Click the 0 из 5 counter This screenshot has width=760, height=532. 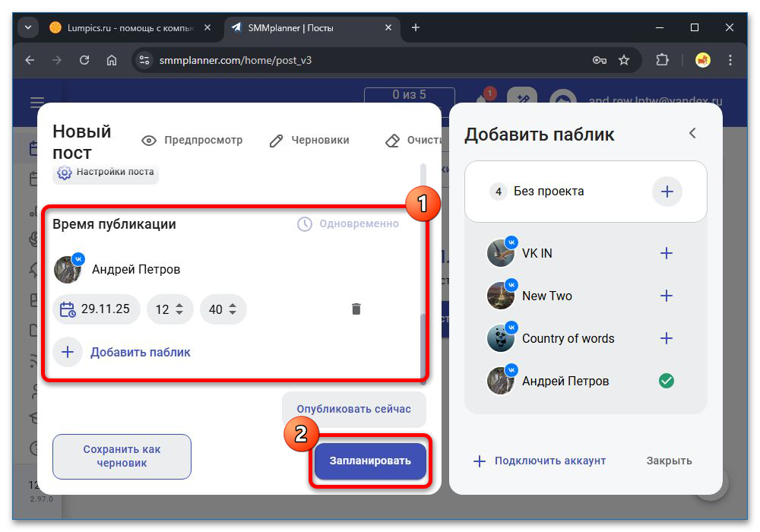pyautogui.click(x=409, y=95)
